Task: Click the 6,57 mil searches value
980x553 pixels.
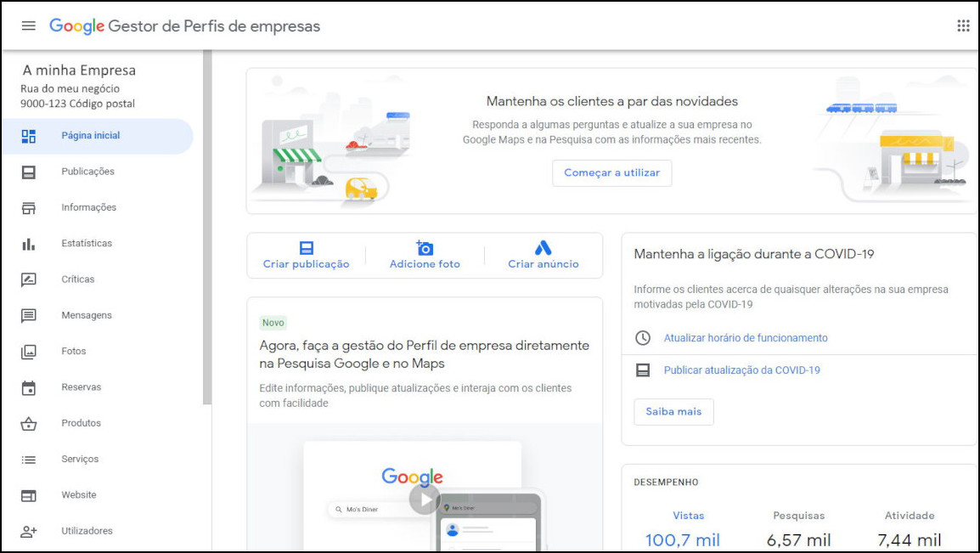Action: (799, 540)
